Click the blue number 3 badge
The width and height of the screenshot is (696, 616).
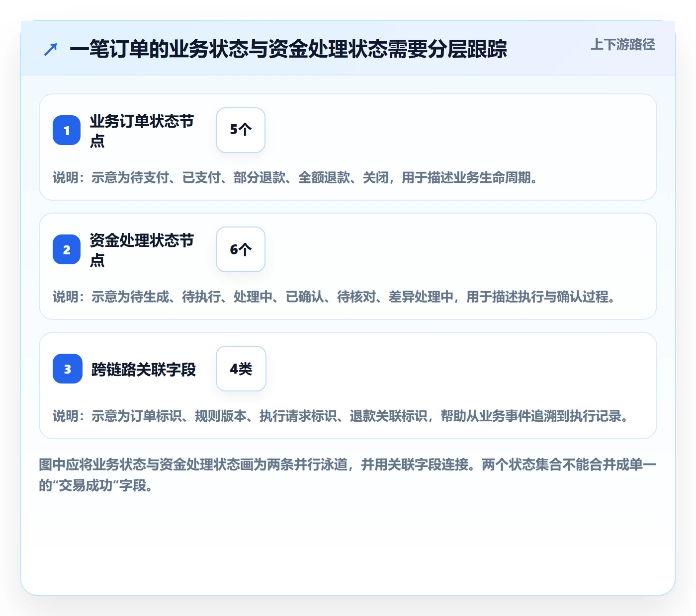68,369
